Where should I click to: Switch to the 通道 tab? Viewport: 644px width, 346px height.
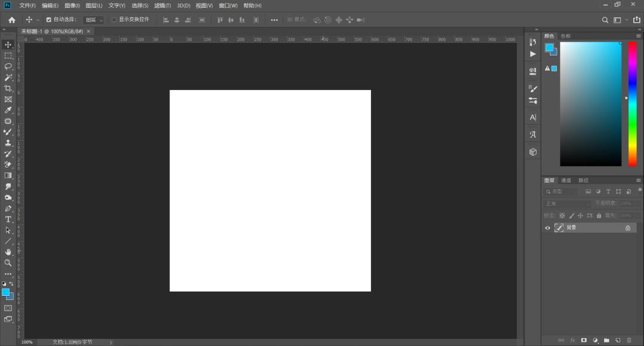coord(566,180)
